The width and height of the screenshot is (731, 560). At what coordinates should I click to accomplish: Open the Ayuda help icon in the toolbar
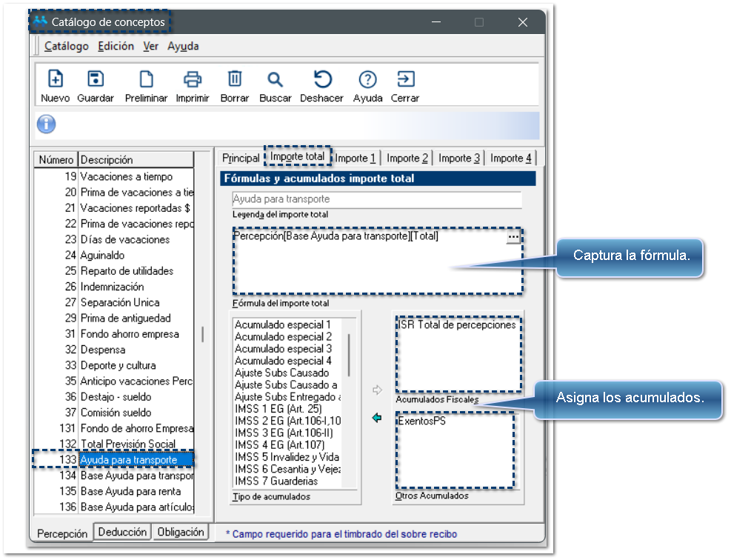367,79
